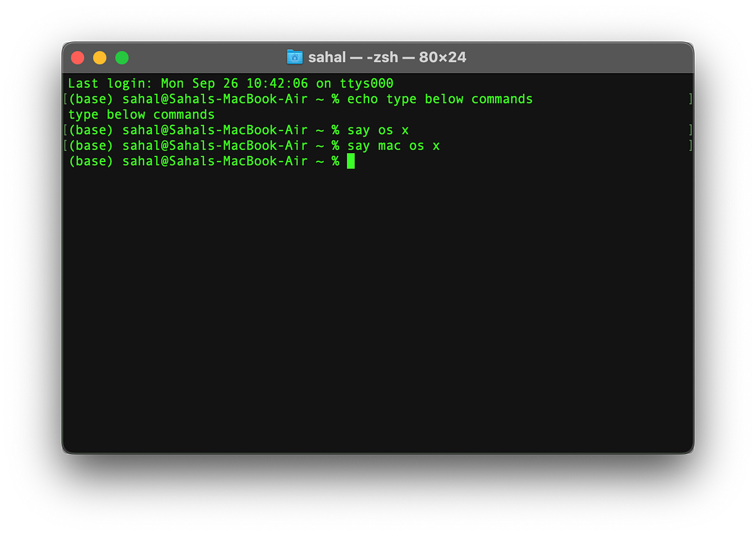
Task: Select the yellow minimize traffic light
Action: (x=100, y=57)
